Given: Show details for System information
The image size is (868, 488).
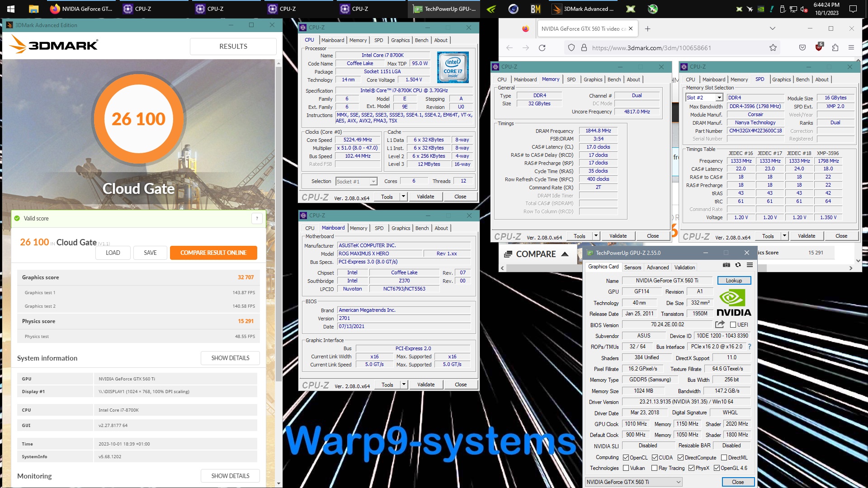Looking at the screenshot, I should click(x=230, y=358).
